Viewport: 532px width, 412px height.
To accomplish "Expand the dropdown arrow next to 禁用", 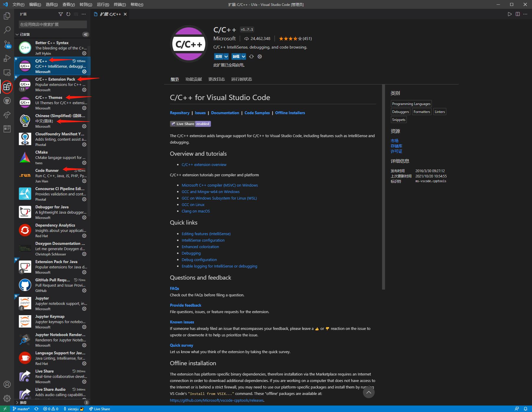I will pyautogui.click(x=226, y=57).
